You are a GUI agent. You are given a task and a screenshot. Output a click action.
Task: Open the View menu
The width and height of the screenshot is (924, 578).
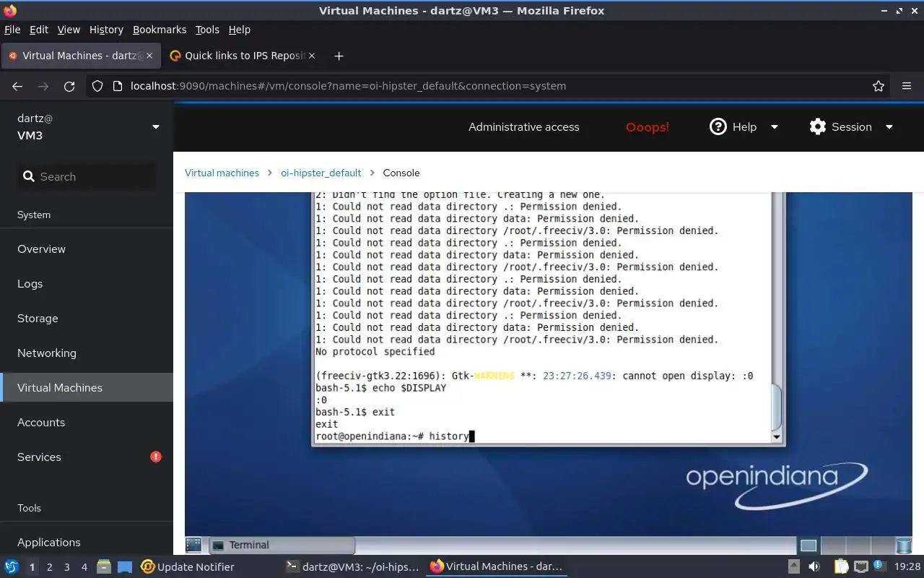click(69, 30)
